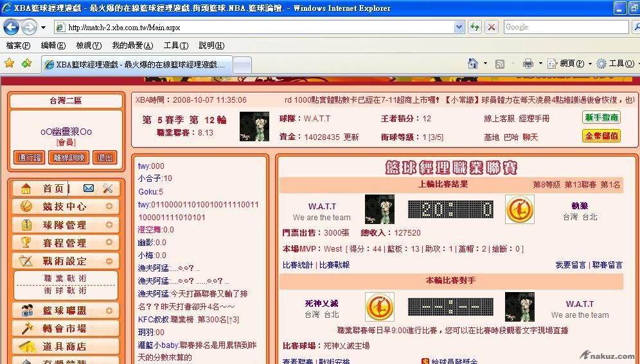Open the 基地 link
640x364 pixels.
492,137
